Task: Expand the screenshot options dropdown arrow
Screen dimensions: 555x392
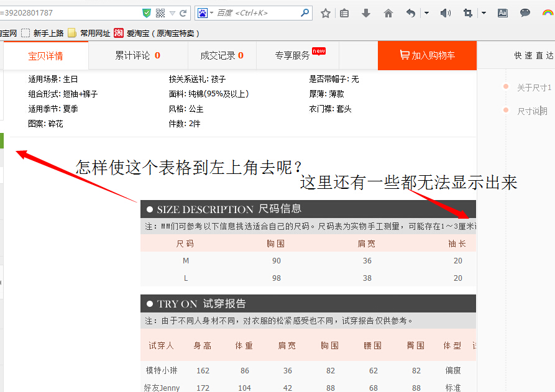Action: click(484, 14)
